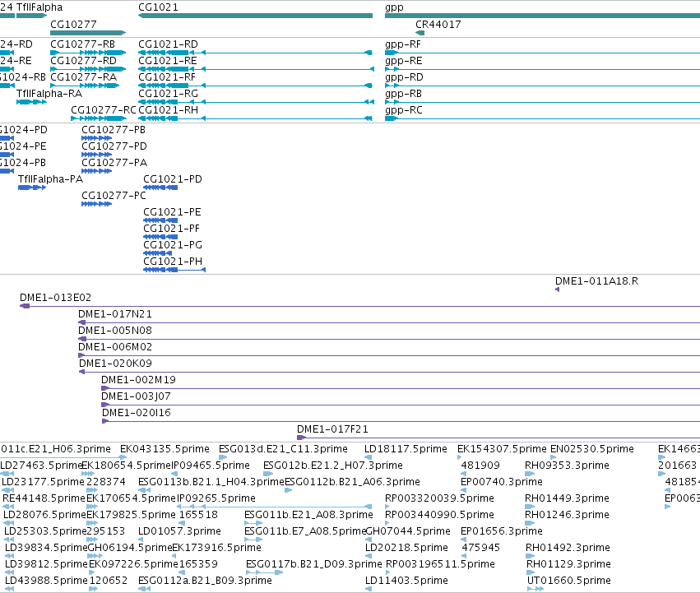
Task: Select transcript CG1021-RD
Action: [255, 53]
